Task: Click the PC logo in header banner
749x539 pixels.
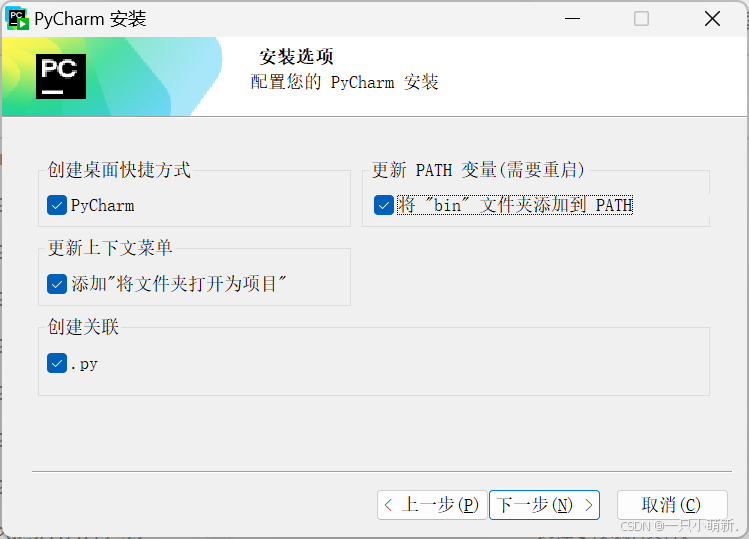Action: pos(61,76)
